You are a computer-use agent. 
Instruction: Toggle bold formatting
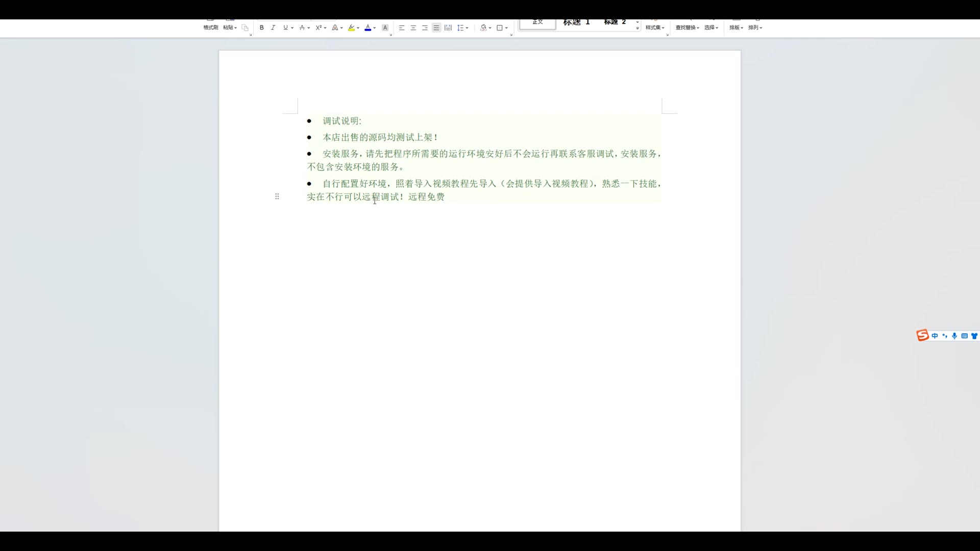click(261, 28)
